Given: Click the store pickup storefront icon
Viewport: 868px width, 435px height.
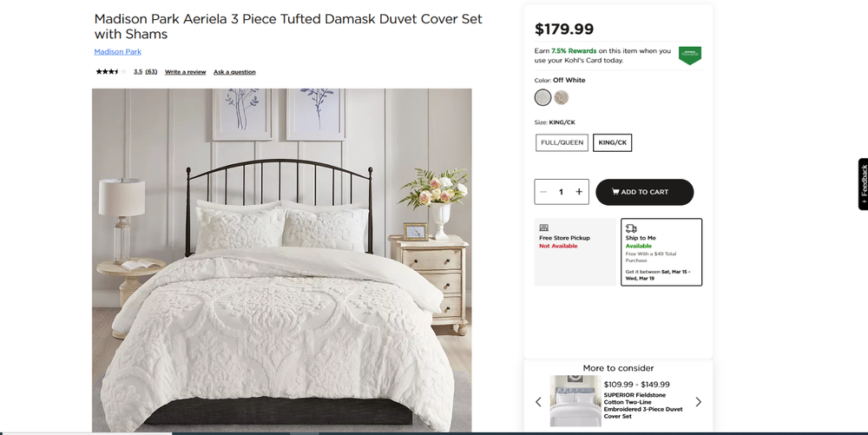Looking at the screenshot, I should (544, 227).
